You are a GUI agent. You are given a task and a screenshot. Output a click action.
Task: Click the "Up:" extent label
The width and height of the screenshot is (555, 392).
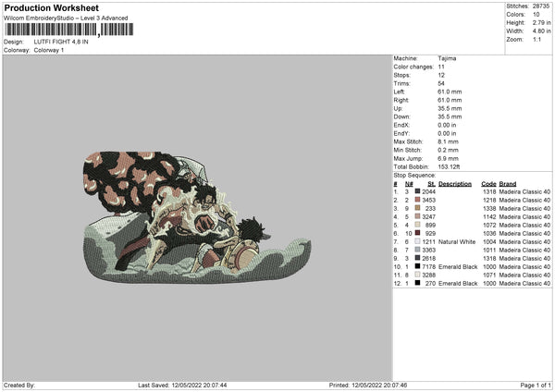pos(398,108)
